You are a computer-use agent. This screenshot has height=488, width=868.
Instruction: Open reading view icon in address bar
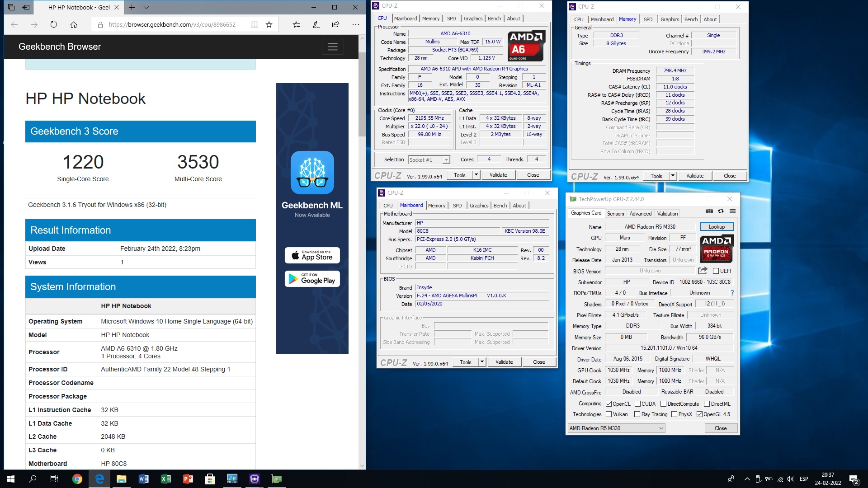click(255, 25)
